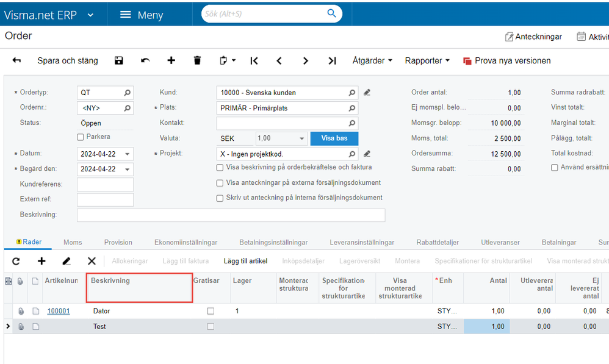609x364 pixels.
Task: Open the Utleveranser tab
Action: (x=500, y=242)
